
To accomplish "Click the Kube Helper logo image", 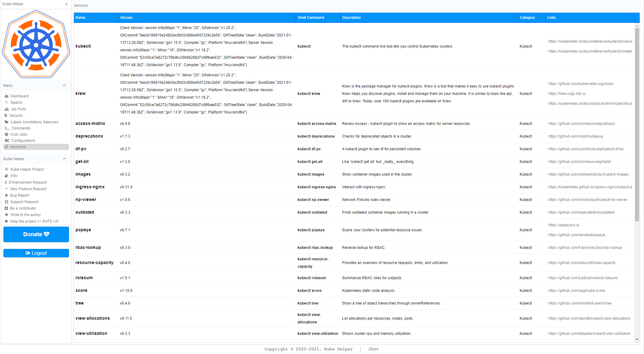I will point(36,44).
